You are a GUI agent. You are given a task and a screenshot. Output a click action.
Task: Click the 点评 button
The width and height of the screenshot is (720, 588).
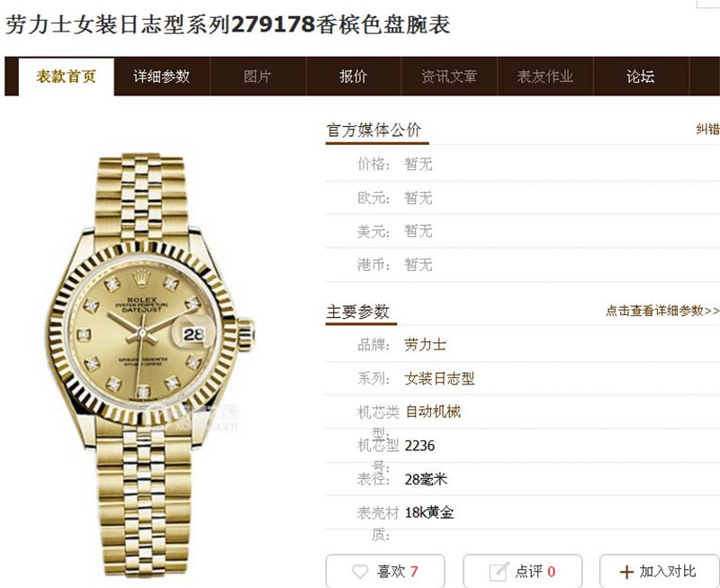(x=523, y=571)
